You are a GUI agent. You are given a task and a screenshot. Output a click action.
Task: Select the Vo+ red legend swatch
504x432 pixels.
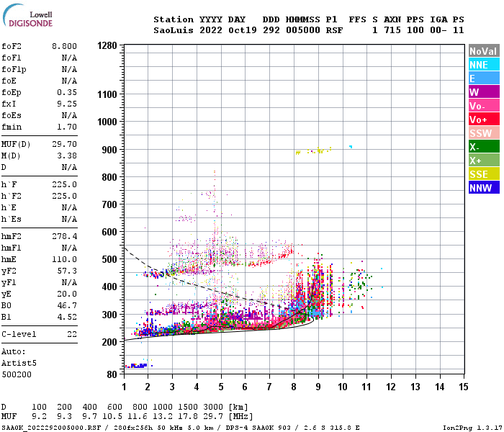pyautogui.click(x=484, y=120)
